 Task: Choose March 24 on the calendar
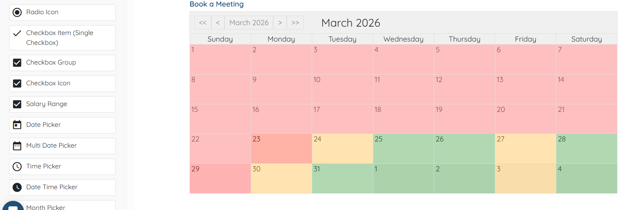342,148
